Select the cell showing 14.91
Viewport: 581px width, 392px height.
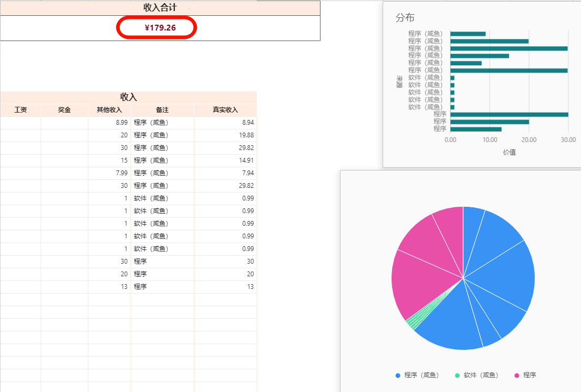click(x=225, y=160)
